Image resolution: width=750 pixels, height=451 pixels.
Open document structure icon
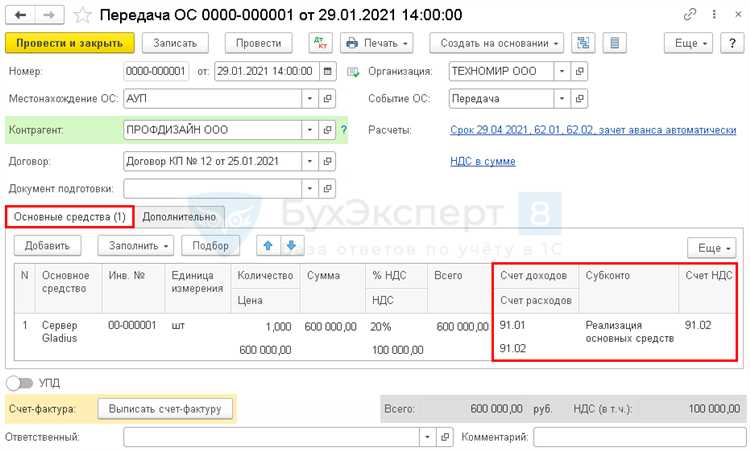click(583, 43)
